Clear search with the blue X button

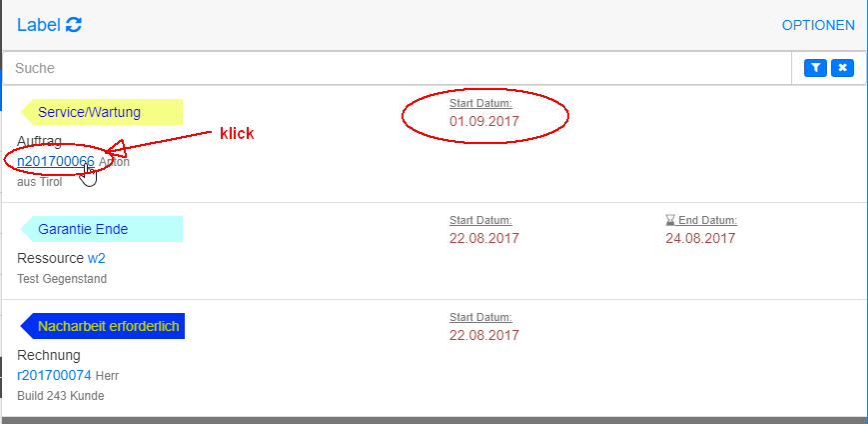[x=843, y=68]
